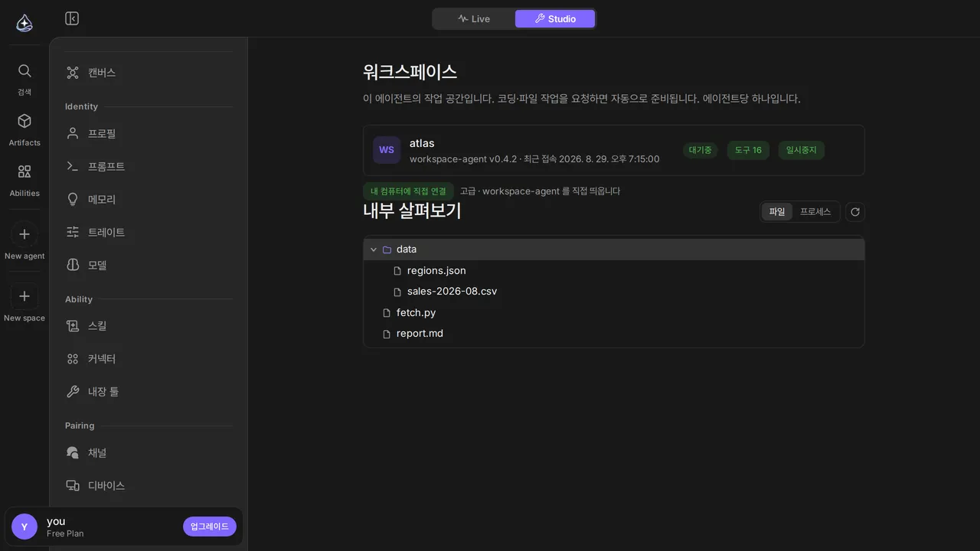Open 모델 in the sidebar
Viewport: 980px width, 551px height.
(149, 265)
